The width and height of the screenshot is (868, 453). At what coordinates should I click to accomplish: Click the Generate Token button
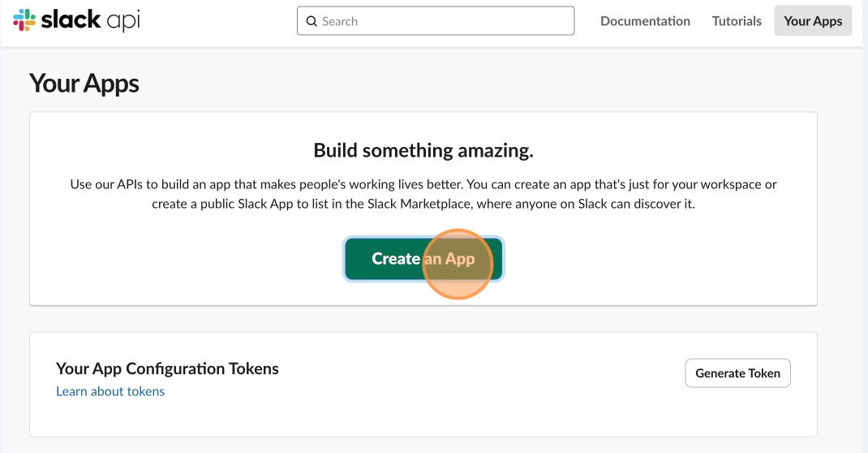click(x=737, y=373)
